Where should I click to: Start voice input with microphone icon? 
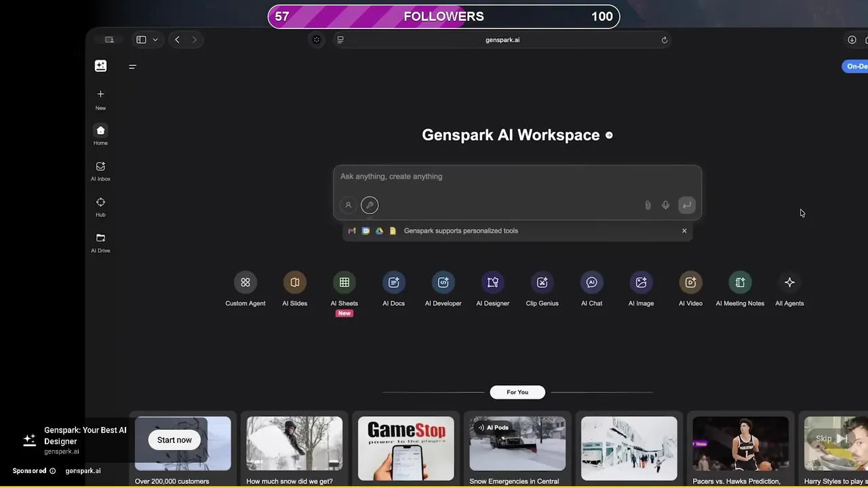point(666,205)
